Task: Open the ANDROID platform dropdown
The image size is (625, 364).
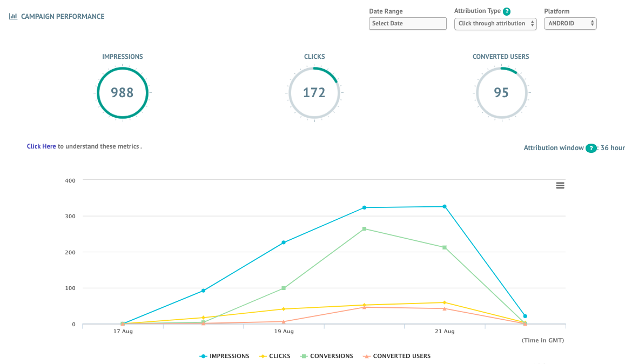Action: pos(570,24)
